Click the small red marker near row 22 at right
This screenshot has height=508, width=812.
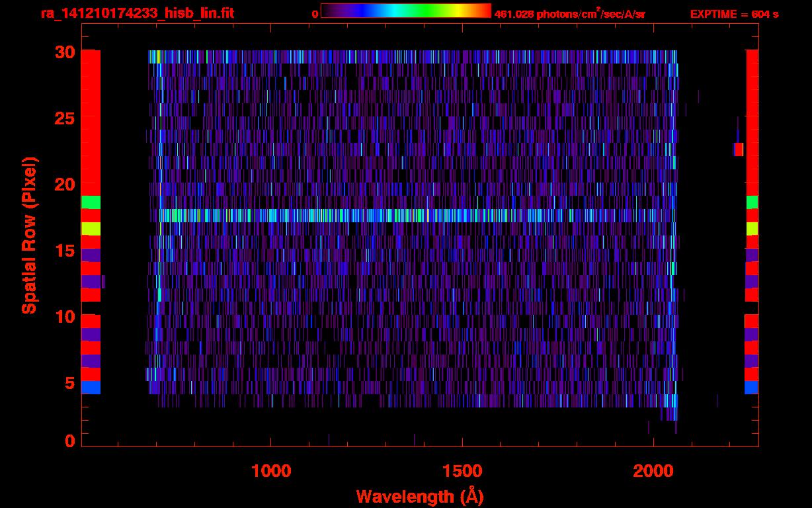click(738, 149)
